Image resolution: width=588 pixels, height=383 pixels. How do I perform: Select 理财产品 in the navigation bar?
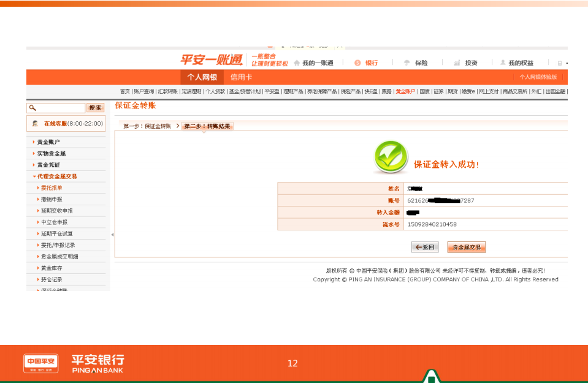[x=293, y=91]
